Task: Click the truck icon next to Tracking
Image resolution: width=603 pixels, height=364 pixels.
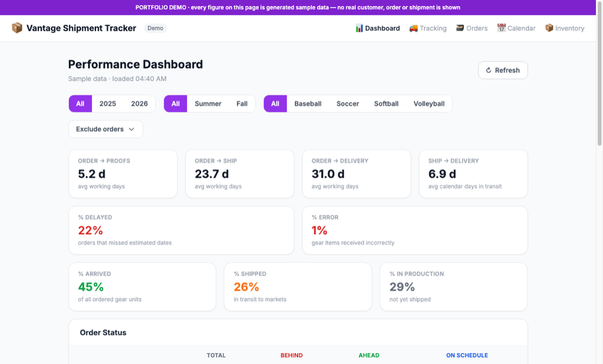Action: (413, 28)
